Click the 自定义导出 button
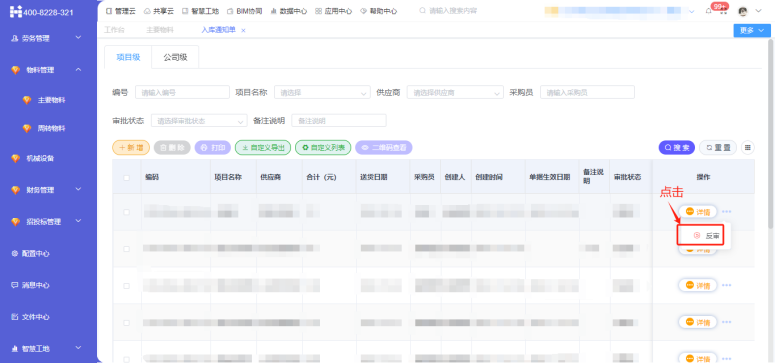This screenshot has height=364, width=775. tap(263, 147)
